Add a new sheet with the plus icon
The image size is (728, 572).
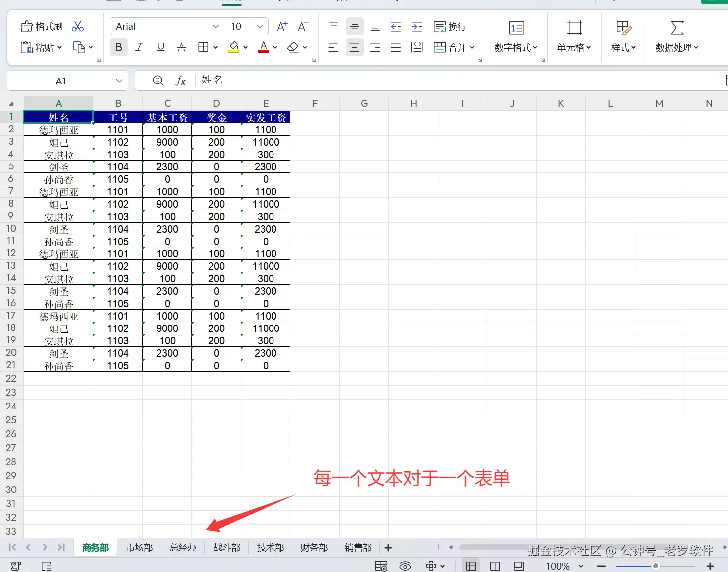(x=388, y=548)
